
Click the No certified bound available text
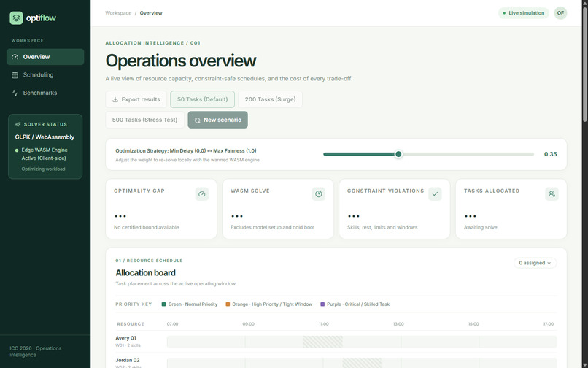point(146,227)
